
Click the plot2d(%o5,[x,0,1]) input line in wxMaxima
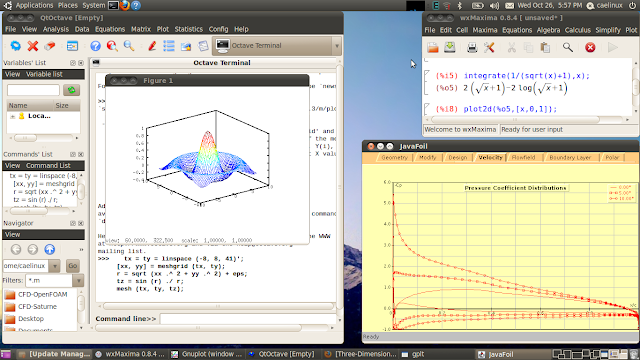point(511,109)
